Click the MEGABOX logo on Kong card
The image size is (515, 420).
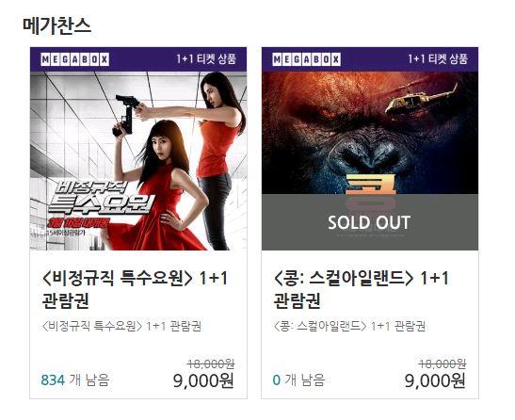pos(306,59)
